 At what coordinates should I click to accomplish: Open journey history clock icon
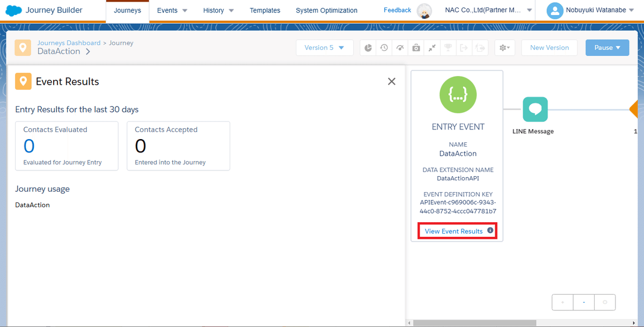coord(384,48)
